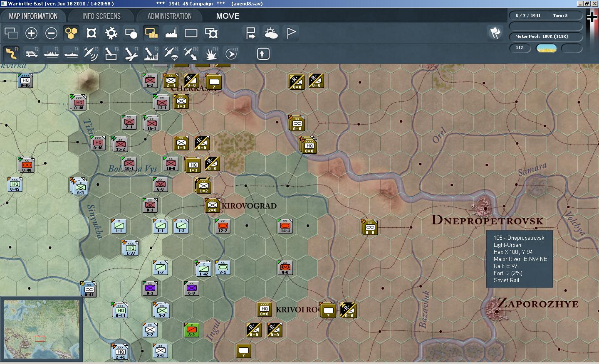
Task: Select the F7 bomb airfield mode
Action: coord(131,54)
